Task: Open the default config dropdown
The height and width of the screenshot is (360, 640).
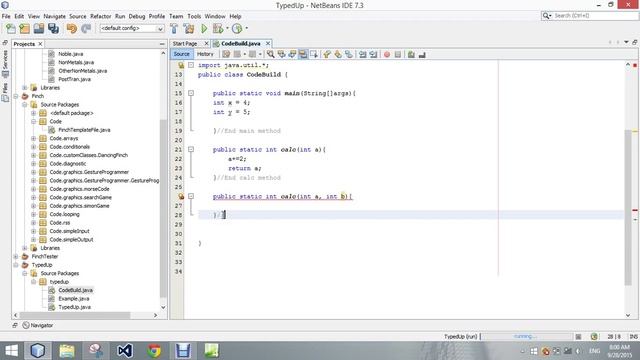Action: [132, 29]
